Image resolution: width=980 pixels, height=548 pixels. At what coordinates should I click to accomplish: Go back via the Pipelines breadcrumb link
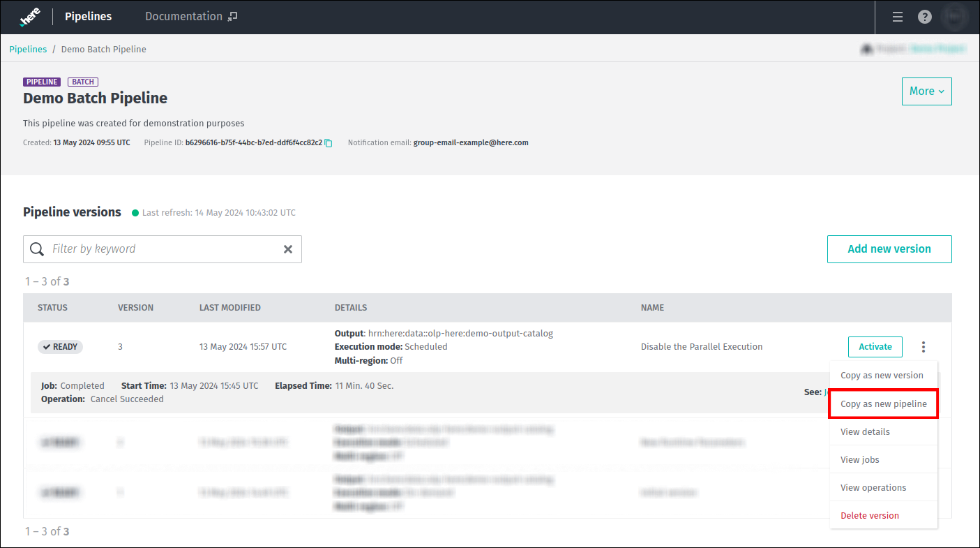(x=28, y=49)
